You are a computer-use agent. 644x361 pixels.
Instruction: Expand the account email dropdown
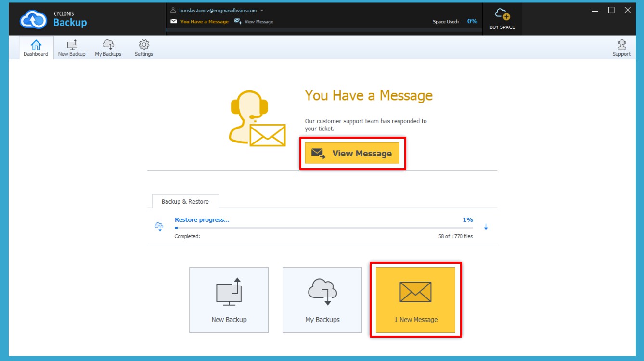click(x=262, y=10)
